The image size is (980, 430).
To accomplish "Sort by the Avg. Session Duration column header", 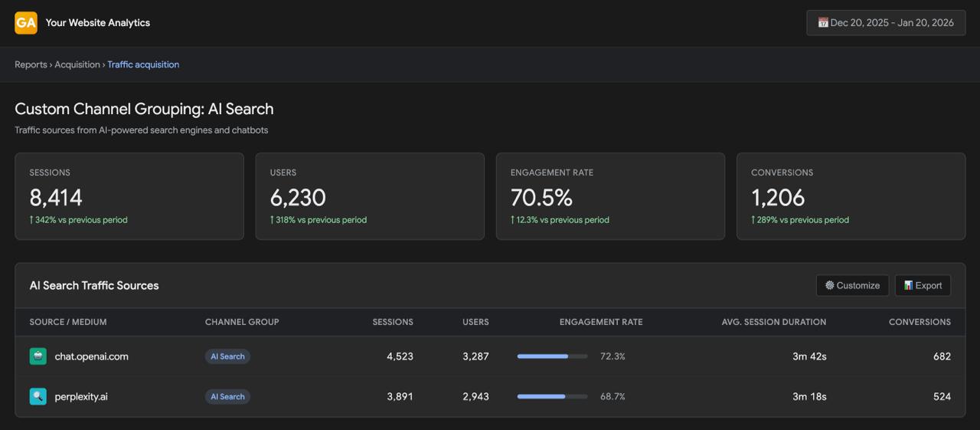I will [774, 322].
